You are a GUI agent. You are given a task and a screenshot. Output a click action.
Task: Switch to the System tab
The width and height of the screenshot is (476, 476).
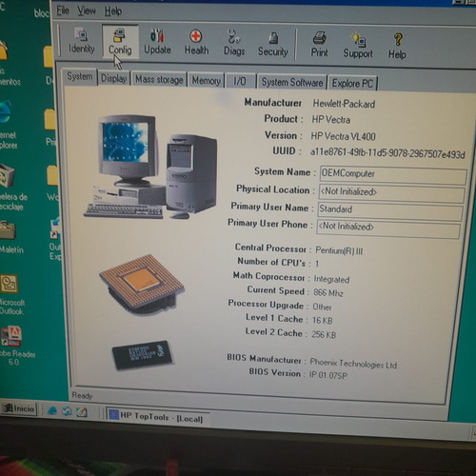pyautogui.click(x=80, y=76)
